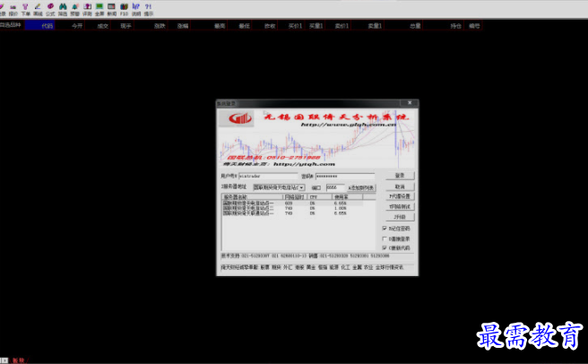Click the 升级 upgrade button
Screen dimensions: 588x364
coord(400,217)
